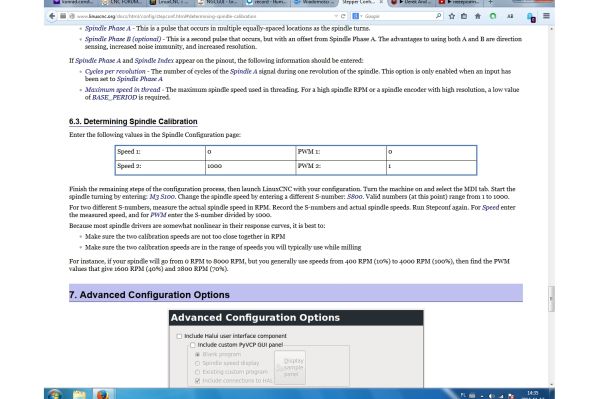
Task: Click the Action Center flag icon
Action: pos(511,396)
